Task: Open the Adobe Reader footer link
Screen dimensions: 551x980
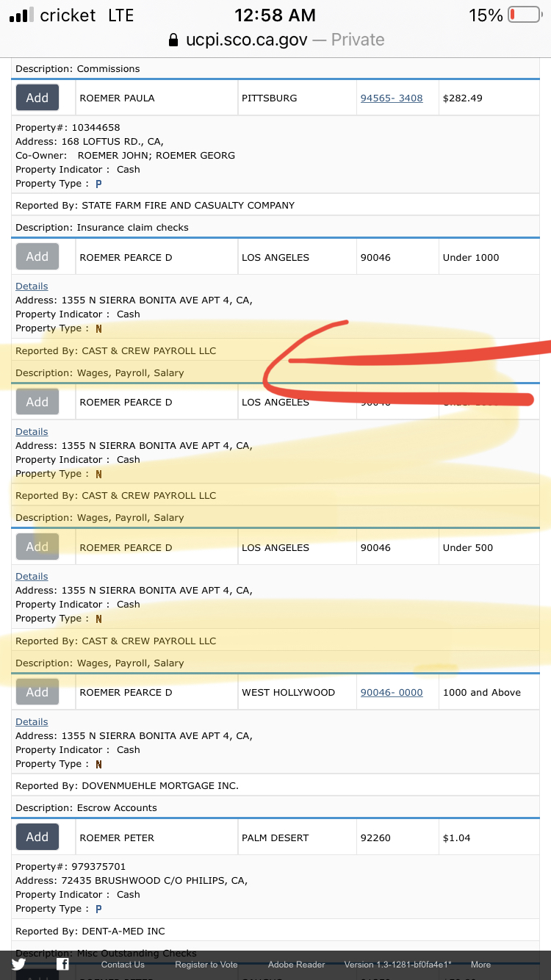Action: tap(296, 965)
